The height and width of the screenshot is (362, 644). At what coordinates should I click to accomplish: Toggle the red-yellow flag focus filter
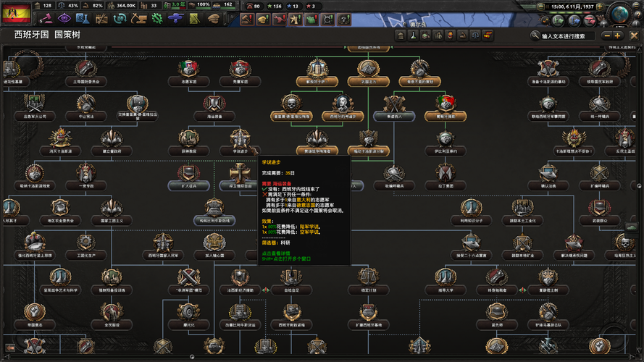pyautogui.click(x=488, y=35)
